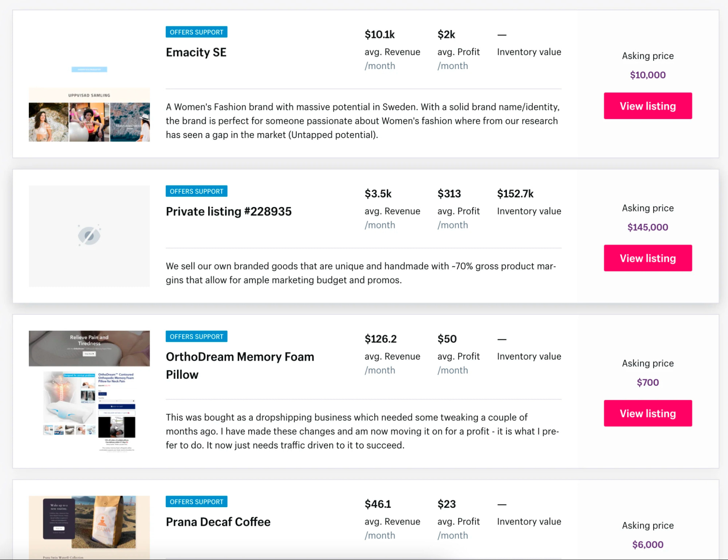Image resolution: width=728 pixels, height=560 pixels.
Task: Open the Private listing #228935 title
Action: coord(228,211)
